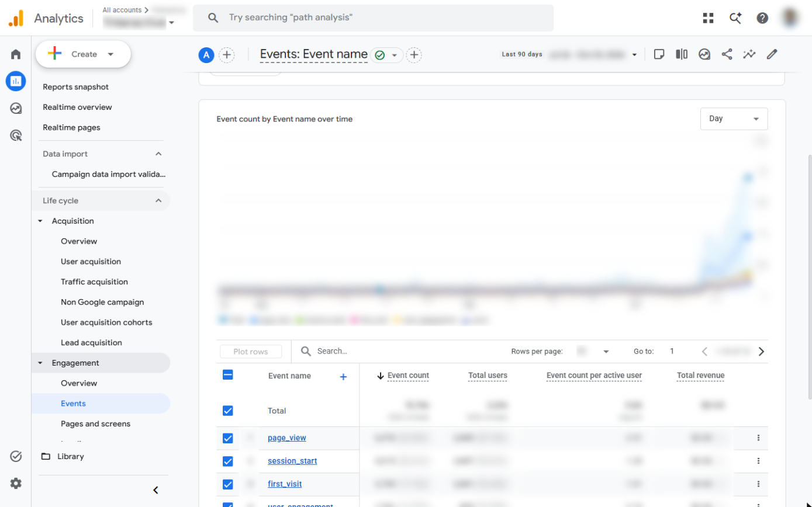This screenshot has width=812, height=507.
Task: Sort table by Total users column
Action: coord(488,376)
